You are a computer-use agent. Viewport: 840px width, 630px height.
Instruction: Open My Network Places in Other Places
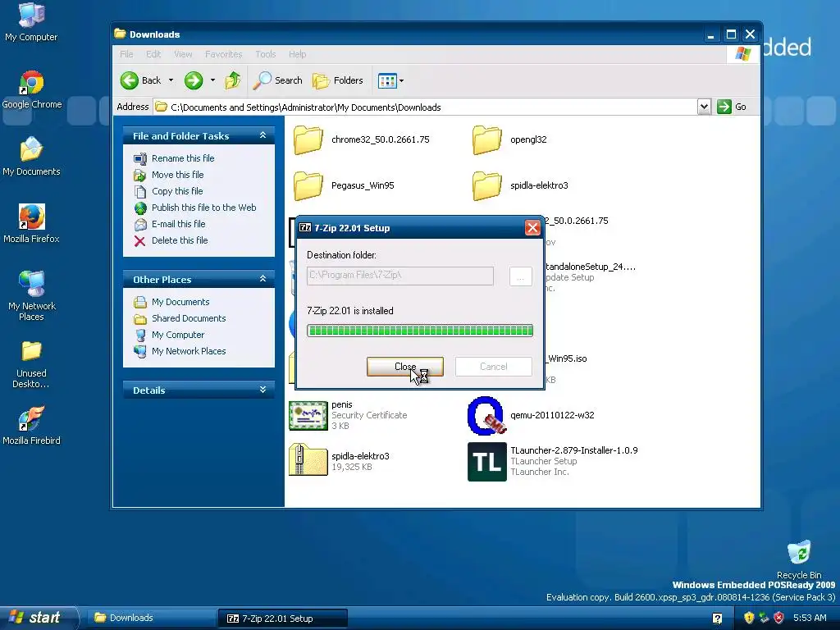189,351
